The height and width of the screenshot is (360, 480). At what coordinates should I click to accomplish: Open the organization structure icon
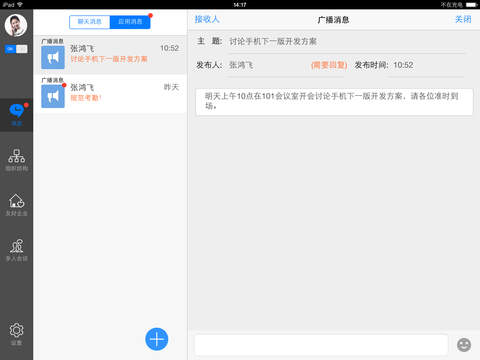16,160
